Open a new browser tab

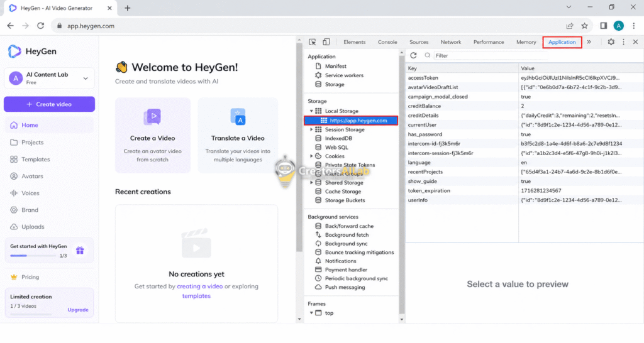click(x=127, y=8)
